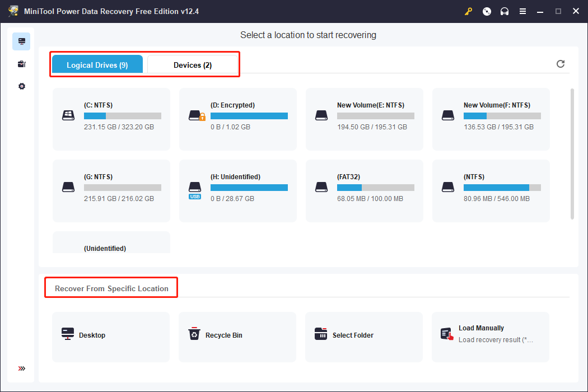Click the 546 MB NTFS usage bar
The image size is (588, 392).
[x=502, y=188]
